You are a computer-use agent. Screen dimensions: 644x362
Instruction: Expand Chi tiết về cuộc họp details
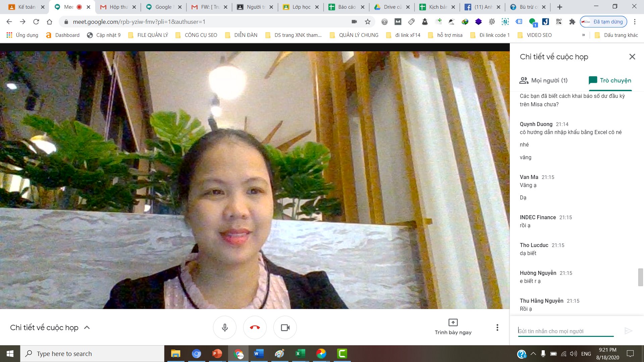click(87, 327)
